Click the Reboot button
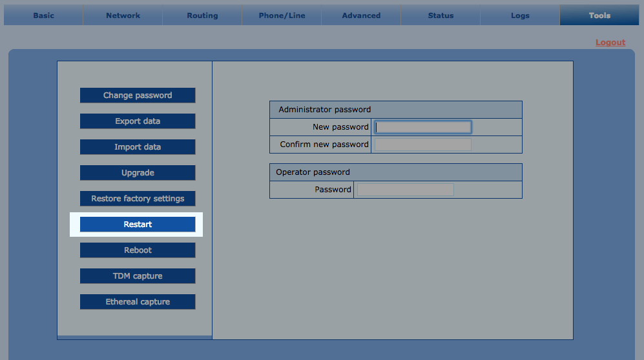This screenshot has width=644, height=360. 138,250
